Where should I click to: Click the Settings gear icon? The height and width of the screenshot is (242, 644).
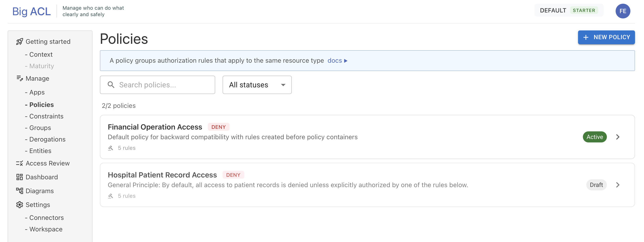pos(20,205)
